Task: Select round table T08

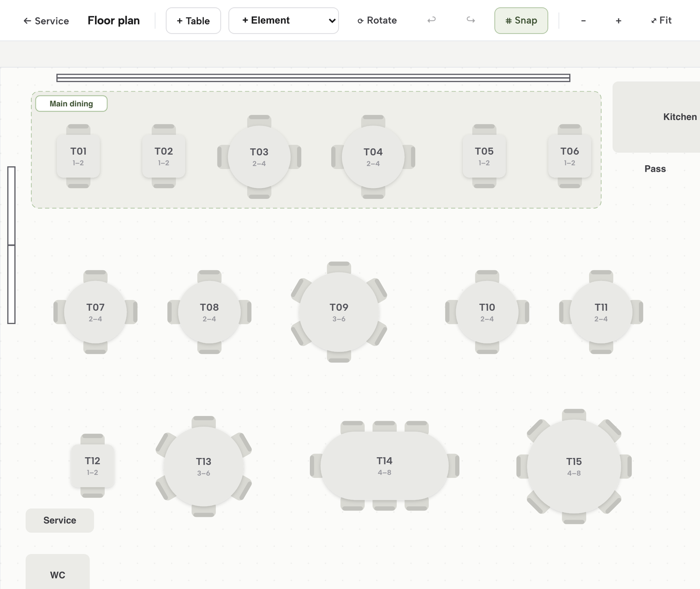Action: click(x=209, y=312)
